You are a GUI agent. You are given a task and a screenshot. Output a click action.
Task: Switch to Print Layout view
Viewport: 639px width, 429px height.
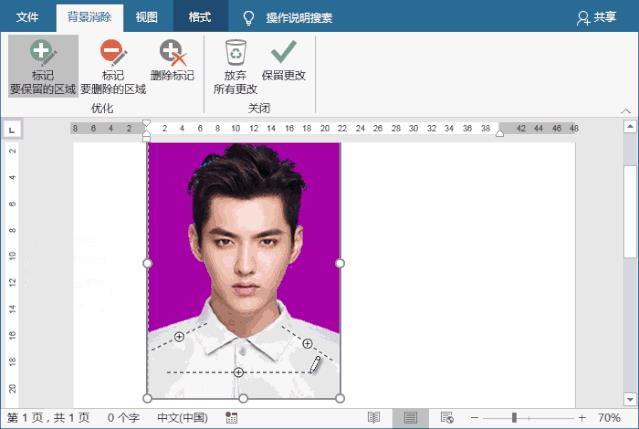[x=410, y=417]
